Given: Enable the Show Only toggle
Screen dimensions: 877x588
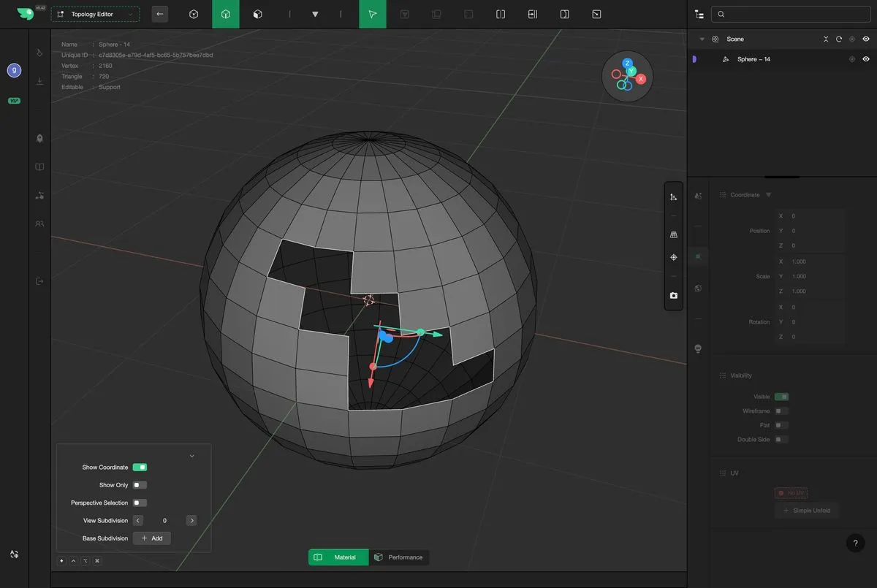Looking at the screenshot, I should [x=140, y=485].
